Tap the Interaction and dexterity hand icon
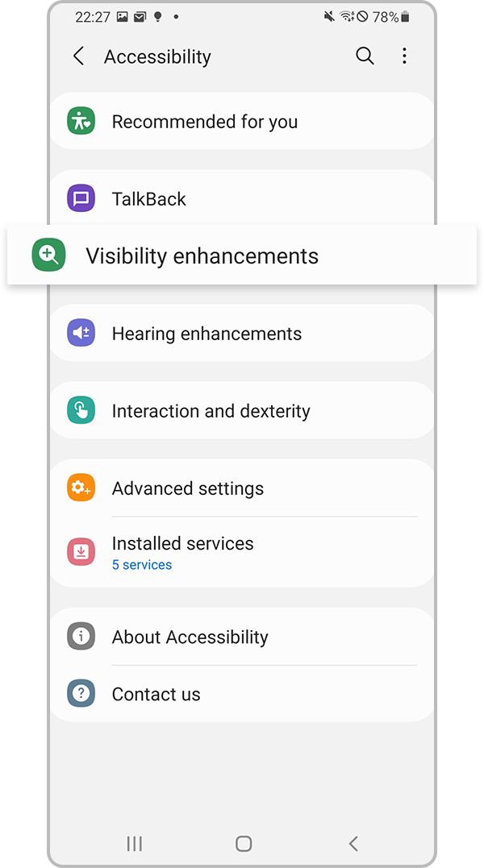The image size is (484, 868). 81,411
